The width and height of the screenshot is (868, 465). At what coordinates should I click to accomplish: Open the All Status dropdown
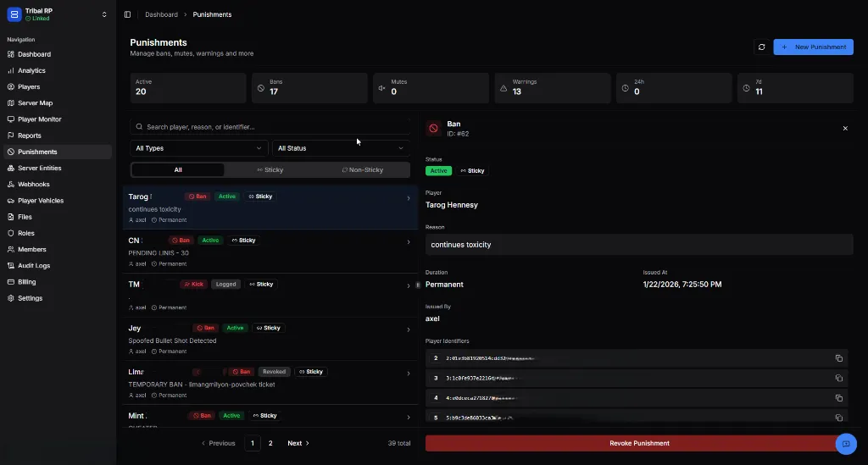pos(341,148)
